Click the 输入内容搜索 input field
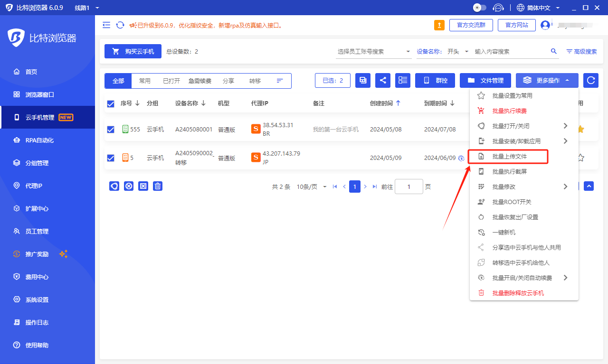The height and width of the screenshot is (364, 608). (x=511, y=51)
